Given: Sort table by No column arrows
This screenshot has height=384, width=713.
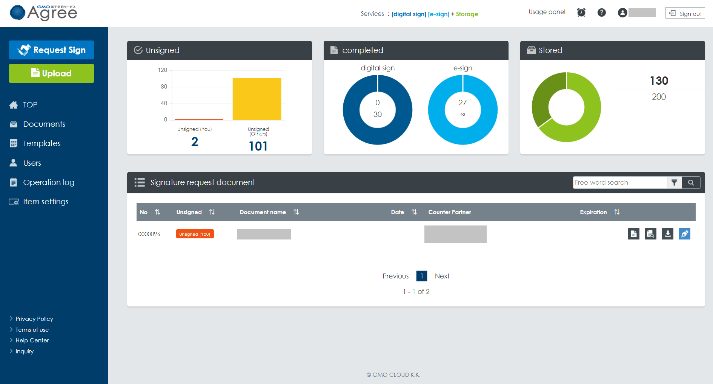Looking at the screenshot, I should pos(157,212).
